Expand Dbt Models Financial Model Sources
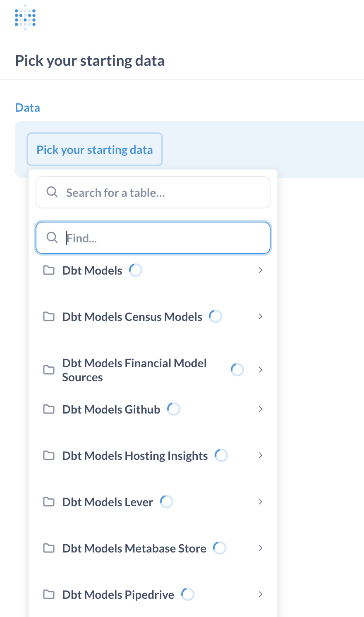The width and height of the screenshot is (364, 617). [x=261, y=370]
